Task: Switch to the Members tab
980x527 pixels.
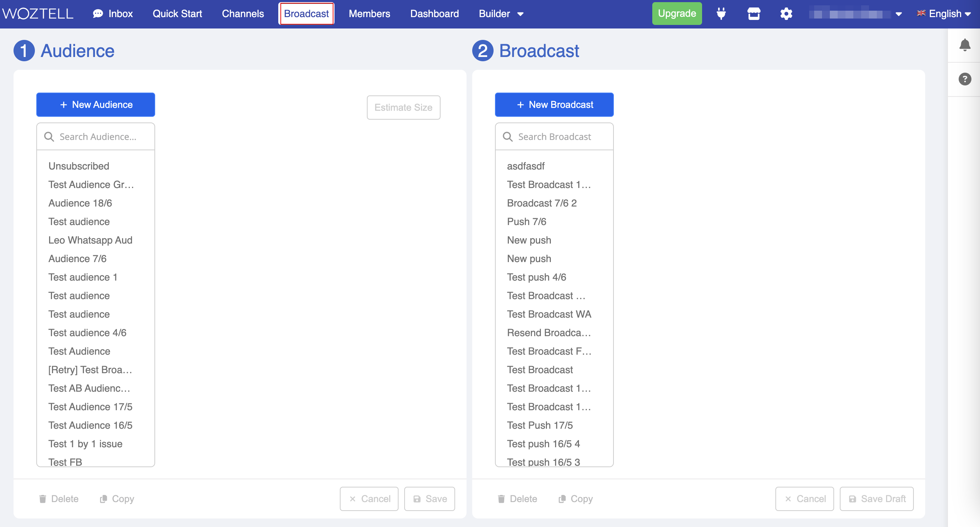Action: (369, 13)
